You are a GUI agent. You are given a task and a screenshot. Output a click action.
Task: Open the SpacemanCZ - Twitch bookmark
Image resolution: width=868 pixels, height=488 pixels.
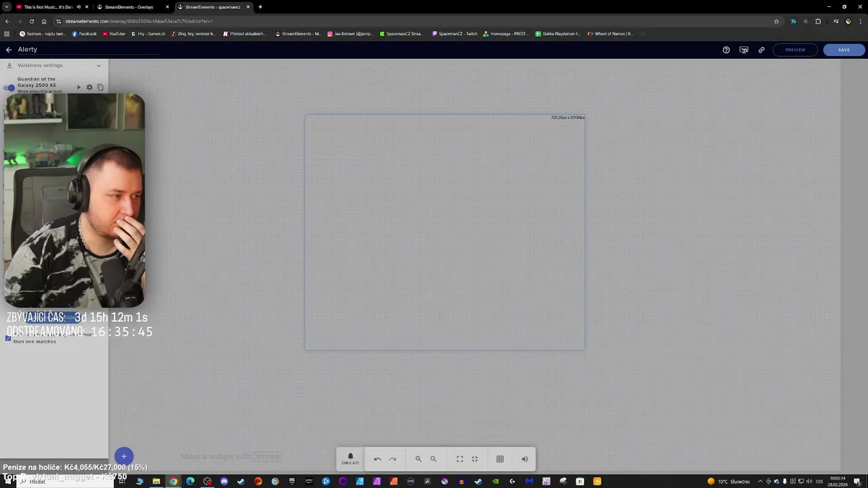coord(454,33)
